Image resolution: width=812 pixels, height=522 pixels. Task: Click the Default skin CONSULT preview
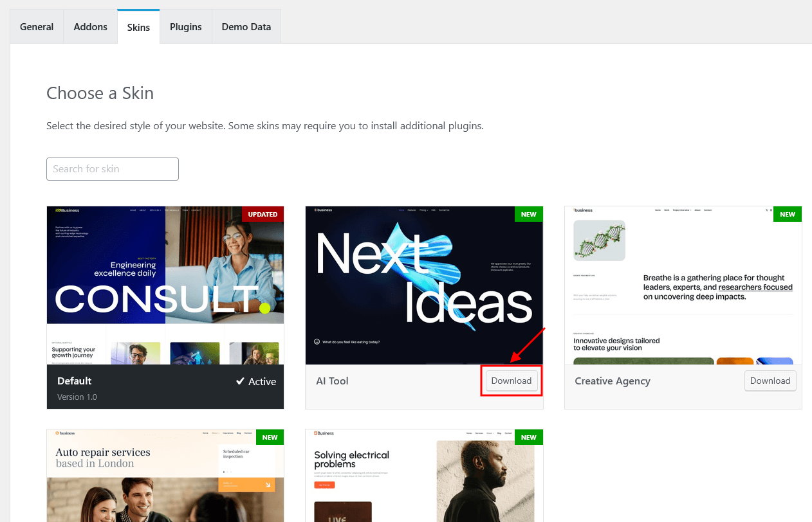165,285
